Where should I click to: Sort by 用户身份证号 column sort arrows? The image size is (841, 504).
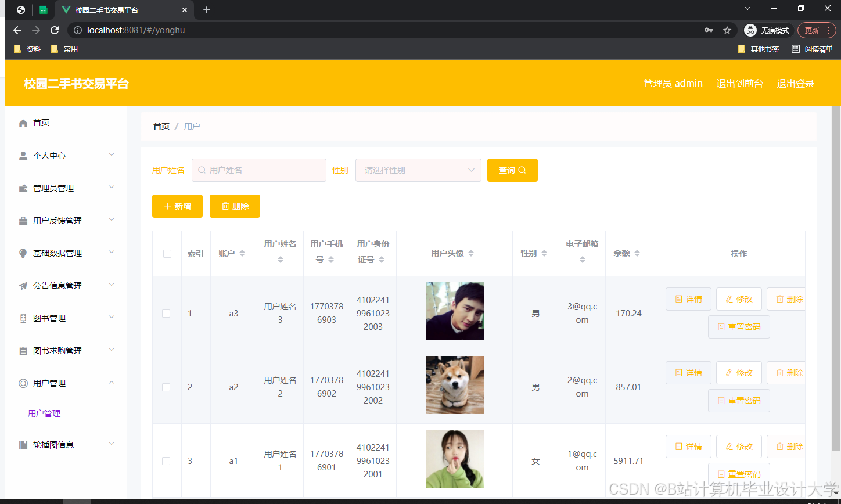(x=382, y=260)
